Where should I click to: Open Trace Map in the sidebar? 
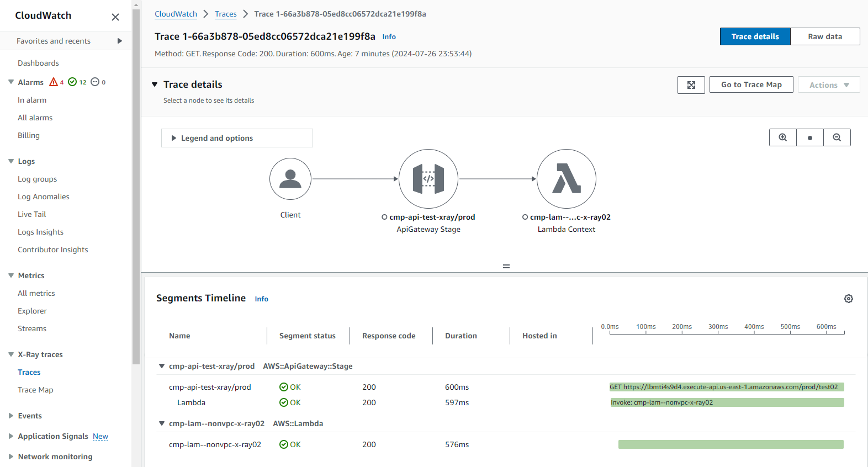[35, 390]
